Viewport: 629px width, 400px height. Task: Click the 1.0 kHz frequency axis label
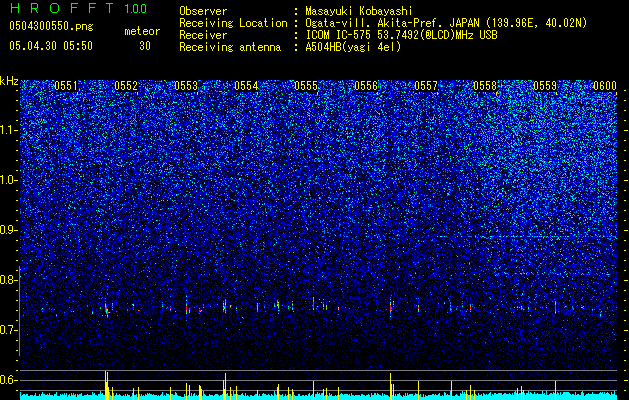tap(9, 180)
